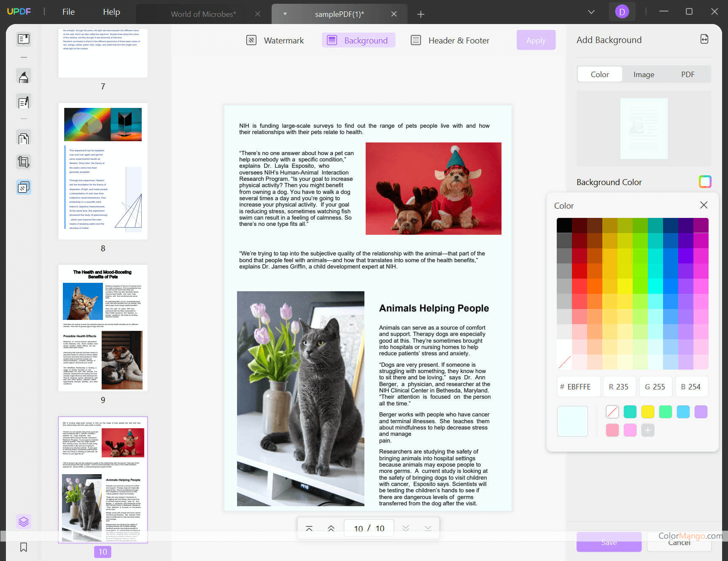
Task: Open the Help menu
Action: click(x=111, y=12)
